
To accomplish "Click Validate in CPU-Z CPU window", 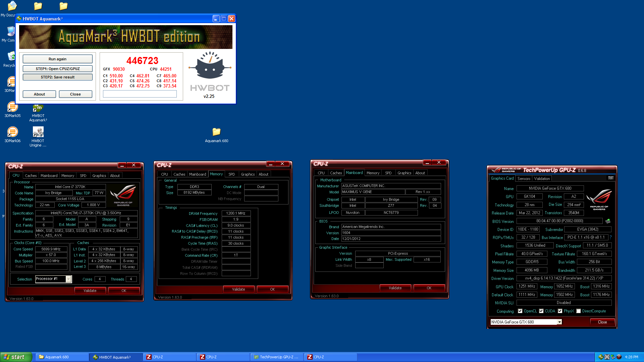I will coord(90,291).
